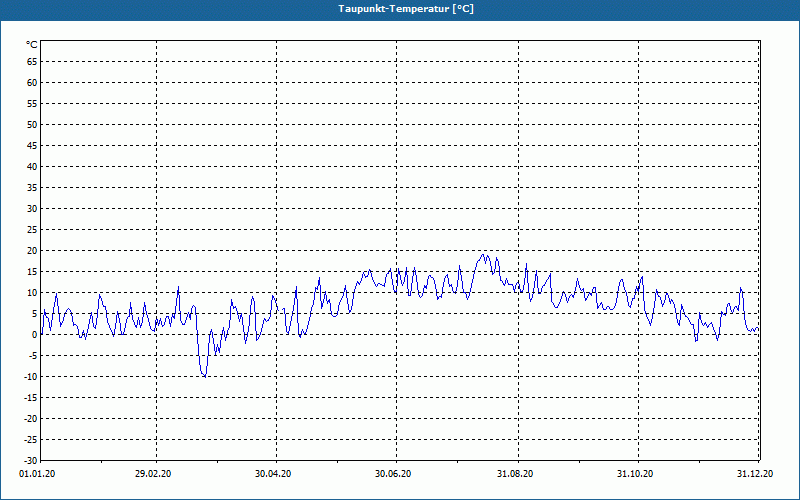Viewport: 800px width, 500px height.
Task: Click the 31.08.20 date label
Action: pyautogui.click(x=515, y=474)
